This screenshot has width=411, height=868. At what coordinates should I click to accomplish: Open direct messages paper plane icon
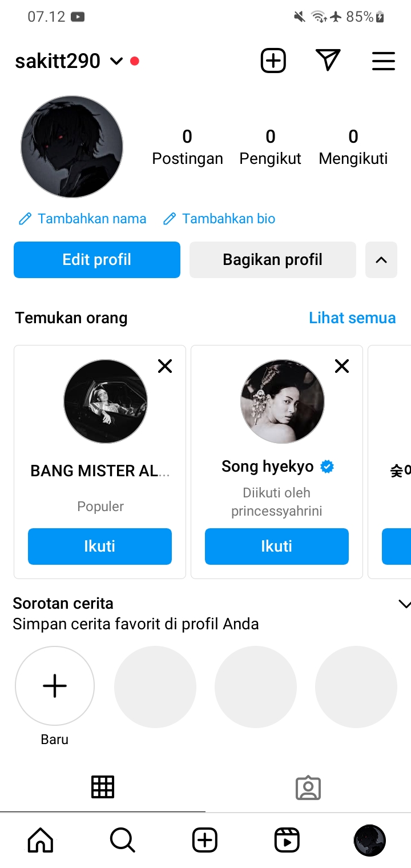pyautogui.click(x=328, y=61)
